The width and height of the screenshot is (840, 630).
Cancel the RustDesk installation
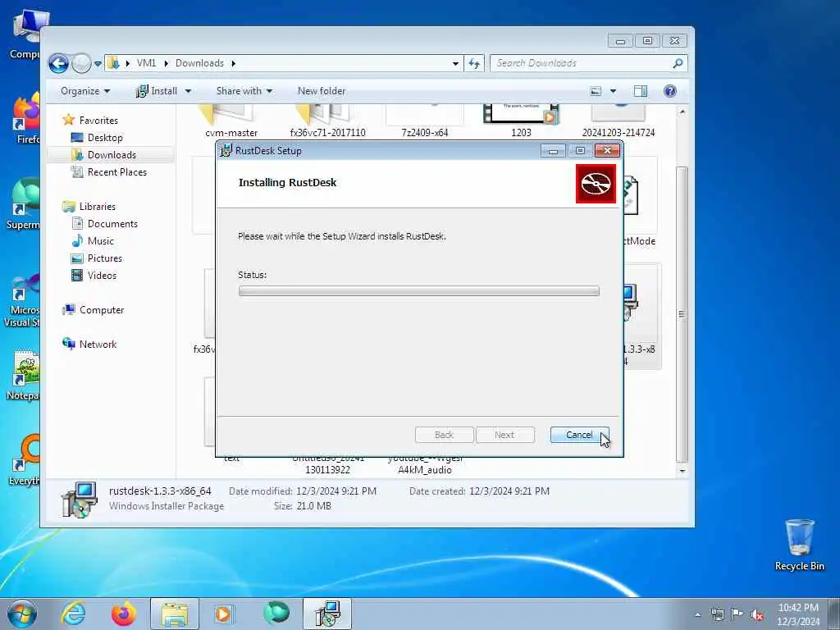coord(579,435)
